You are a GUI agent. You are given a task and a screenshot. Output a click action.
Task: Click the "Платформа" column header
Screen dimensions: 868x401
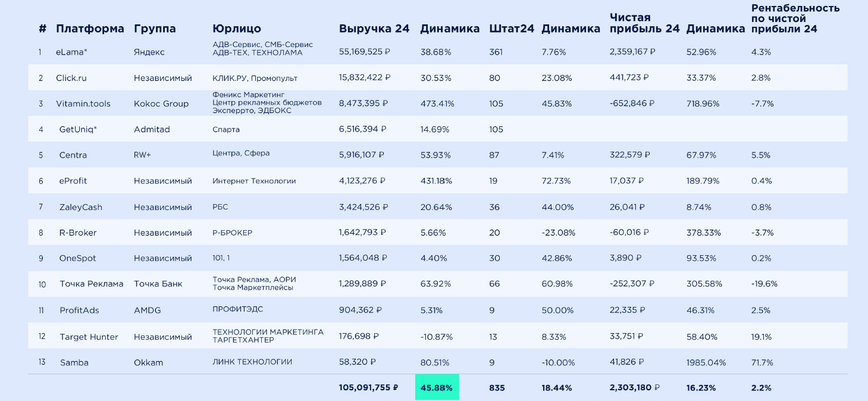pyautogui.click(x=90, y=29)
